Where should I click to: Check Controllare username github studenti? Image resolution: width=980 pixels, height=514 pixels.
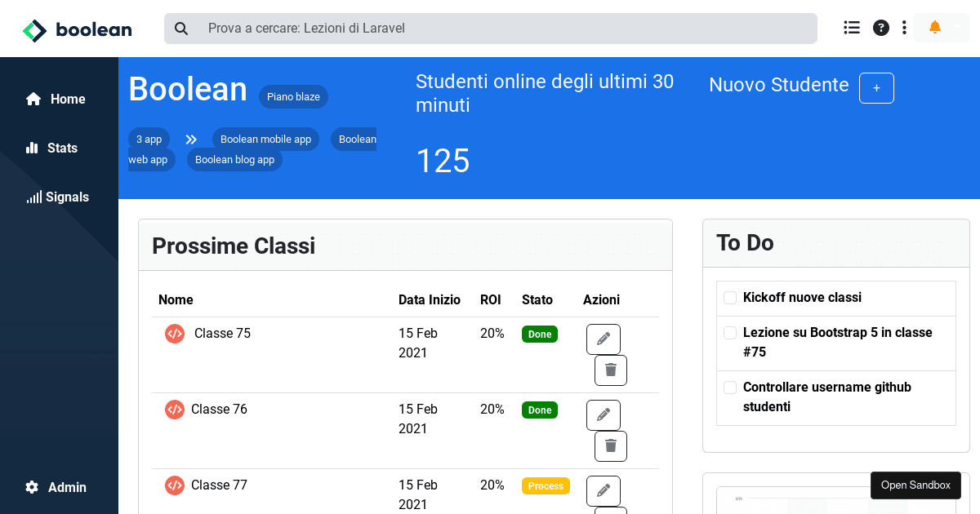[x=729, y=388]
